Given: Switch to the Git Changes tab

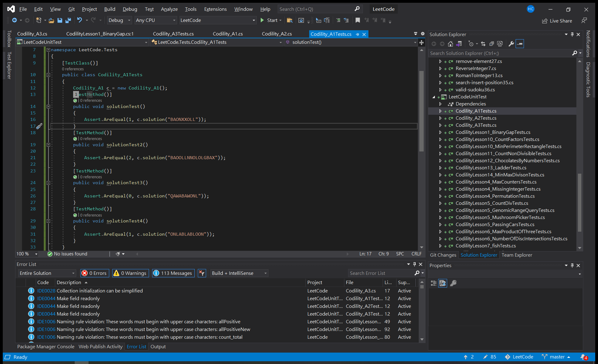Looking at the screenshot, I should pos(443,255).
